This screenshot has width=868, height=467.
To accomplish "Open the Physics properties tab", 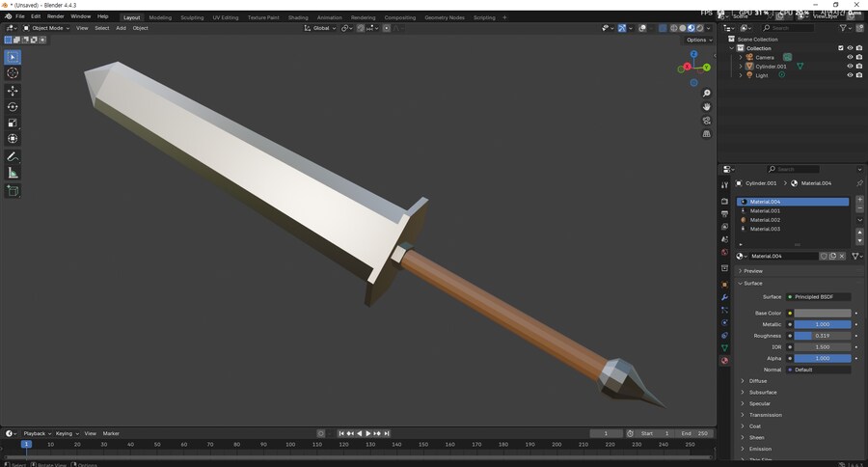I will point(724,322).
